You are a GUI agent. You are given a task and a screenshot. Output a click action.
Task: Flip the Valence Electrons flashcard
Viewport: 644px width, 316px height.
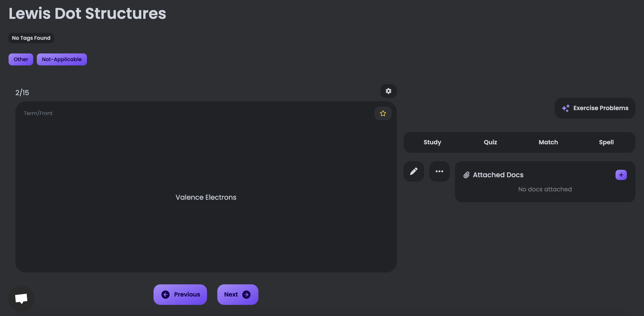206,197
